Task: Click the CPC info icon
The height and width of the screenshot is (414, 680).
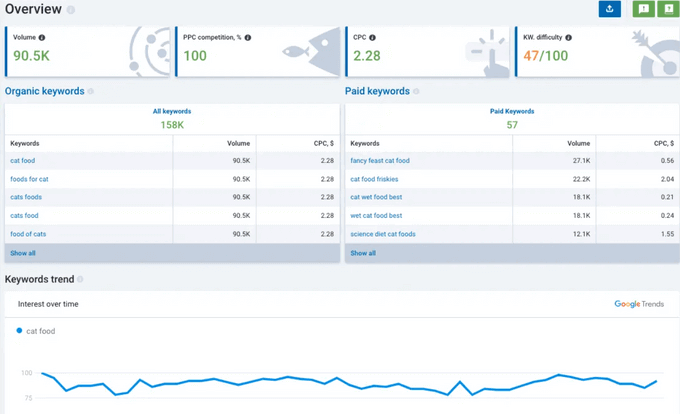Action: point(372,38)
